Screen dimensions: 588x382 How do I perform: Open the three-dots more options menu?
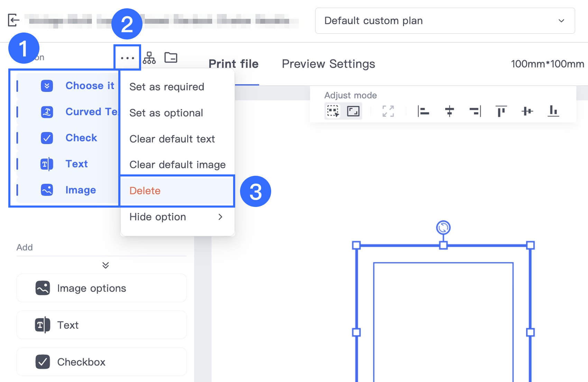pyautogui.click(x=127, y=58)
